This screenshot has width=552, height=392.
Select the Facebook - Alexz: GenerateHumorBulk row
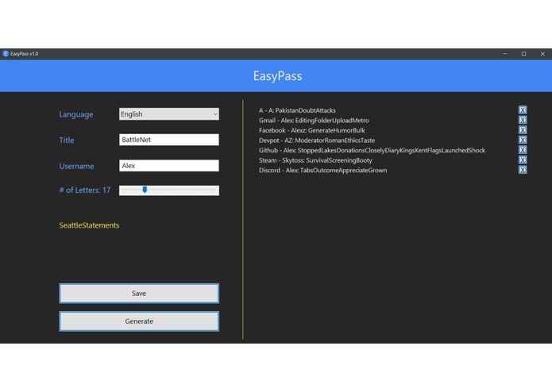pos(312,130)
